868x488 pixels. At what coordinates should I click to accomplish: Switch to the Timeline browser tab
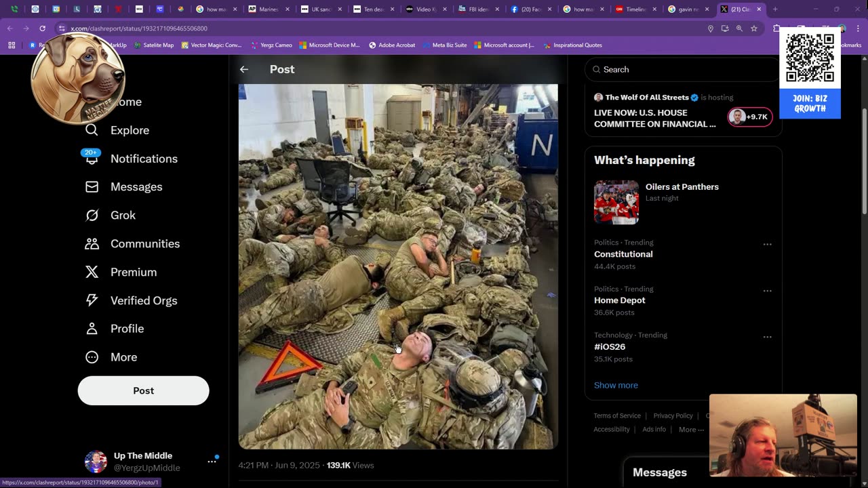pos(635,9)
